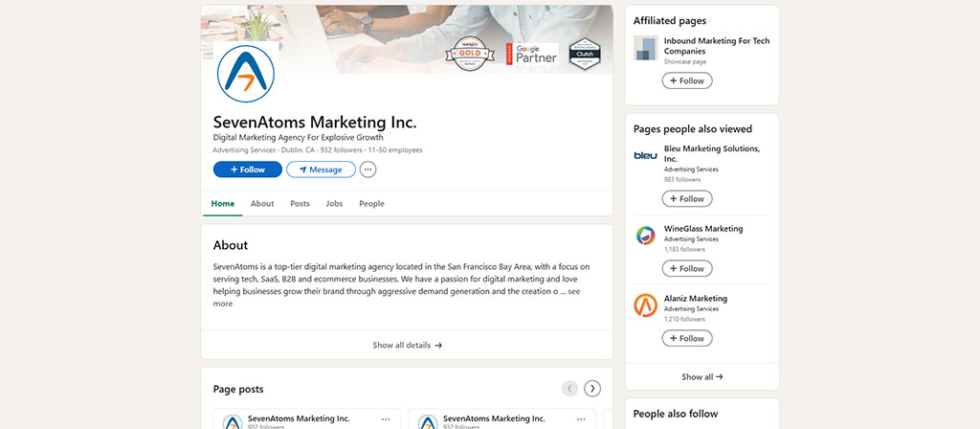The height and width of the screenshot is (429, 980).
Task: Click the SevenAtoms company logo avatar
Action: [x=246, y=73]
